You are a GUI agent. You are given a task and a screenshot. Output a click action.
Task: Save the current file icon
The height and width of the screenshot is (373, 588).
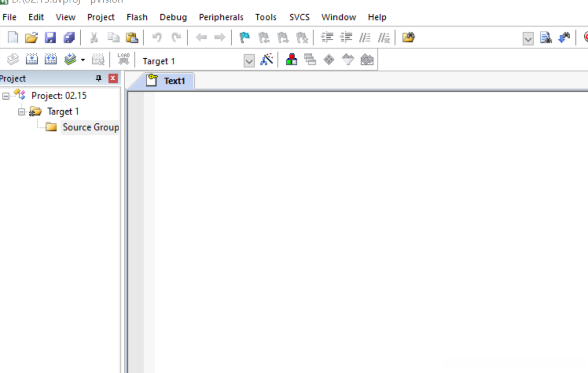click(50, 38)
